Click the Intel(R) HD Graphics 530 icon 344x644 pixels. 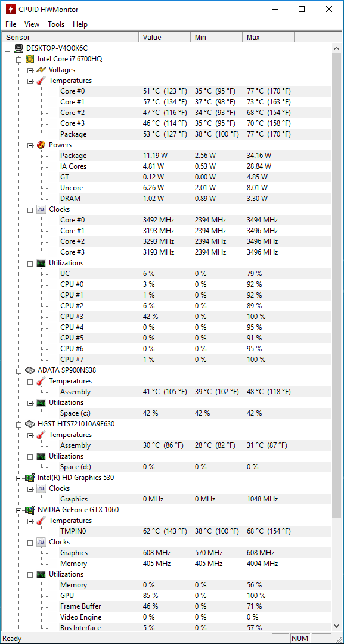pyautogui.click(x=30, y=478)
